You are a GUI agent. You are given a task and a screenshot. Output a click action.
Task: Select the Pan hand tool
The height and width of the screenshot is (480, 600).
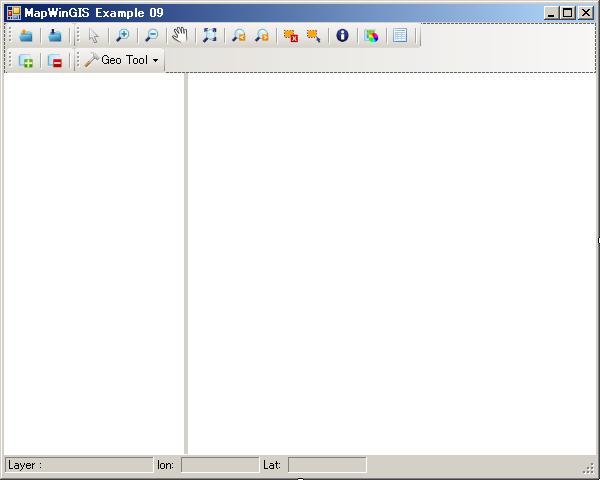click(180, 36)
